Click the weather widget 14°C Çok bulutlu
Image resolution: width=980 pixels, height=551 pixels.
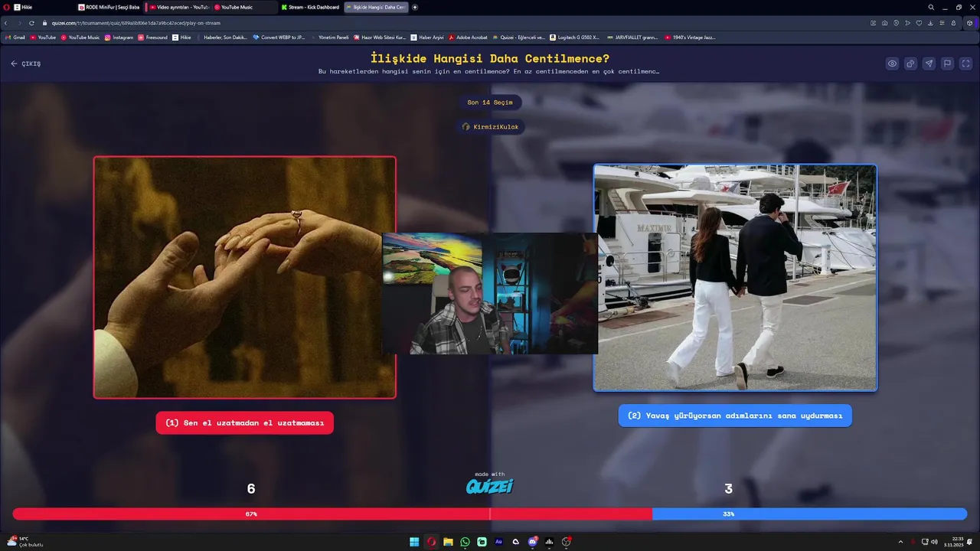coord(26,542)
